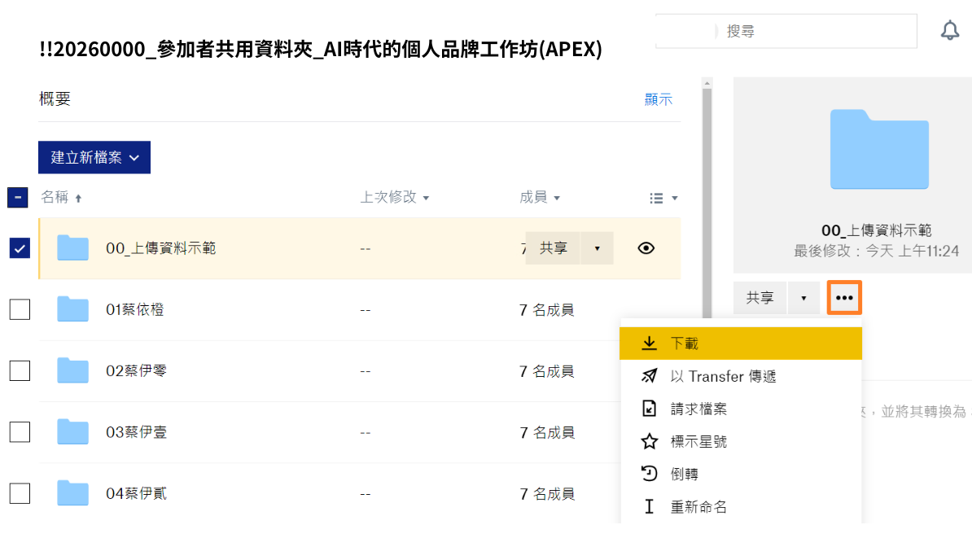Select 請求檔案 menu item
Image resolution: width=972 pixels, height=560 pixels.
pos(741,409)
